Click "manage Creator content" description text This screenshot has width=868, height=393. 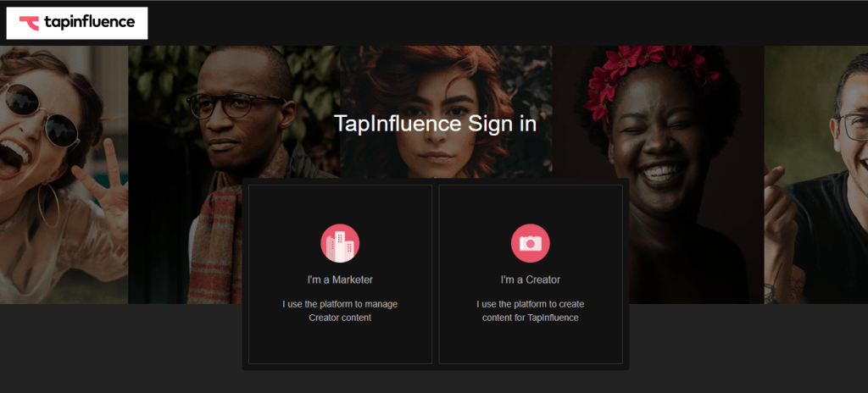[340, 311]
